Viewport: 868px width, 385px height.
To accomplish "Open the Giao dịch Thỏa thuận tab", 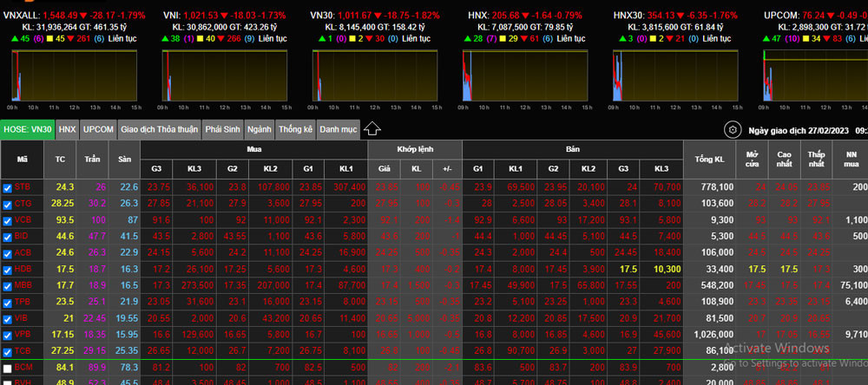I will coord(159,129).
